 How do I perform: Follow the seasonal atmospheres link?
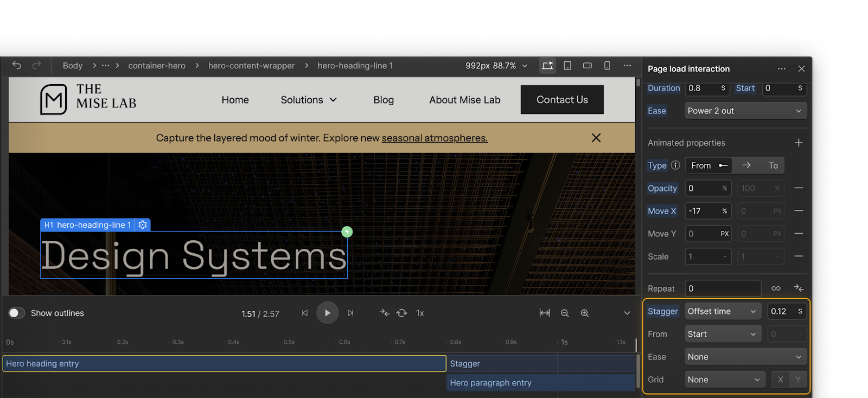click(x=435, y=138)
